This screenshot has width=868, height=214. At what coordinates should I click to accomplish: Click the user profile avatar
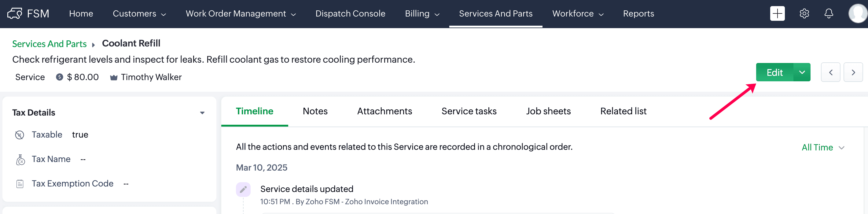[857, 13]
